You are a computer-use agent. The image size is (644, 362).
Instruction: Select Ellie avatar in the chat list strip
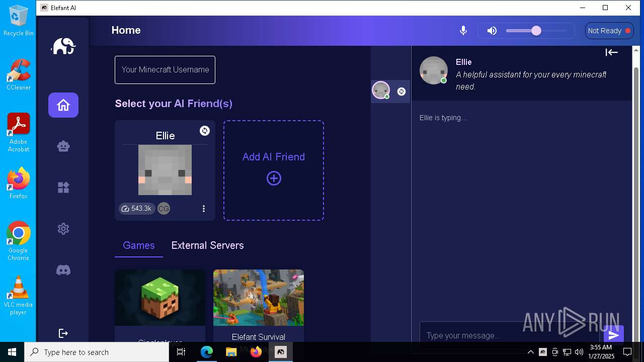381,90
